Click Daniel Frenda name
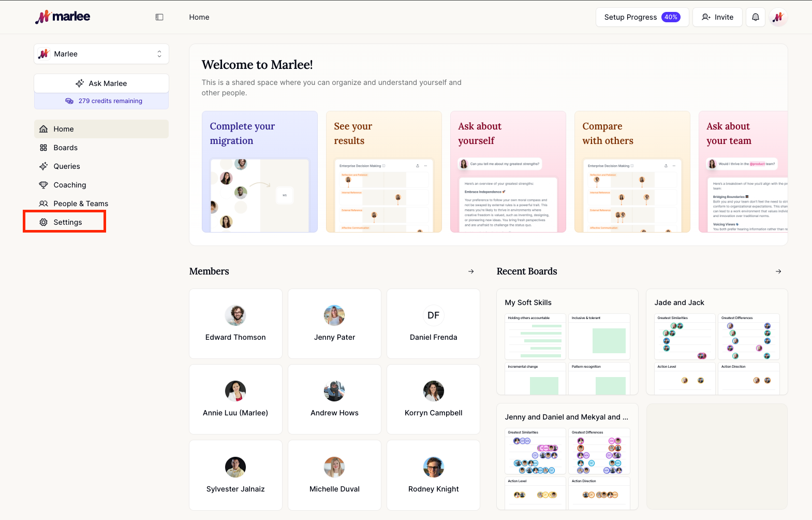 coord(434,337)
